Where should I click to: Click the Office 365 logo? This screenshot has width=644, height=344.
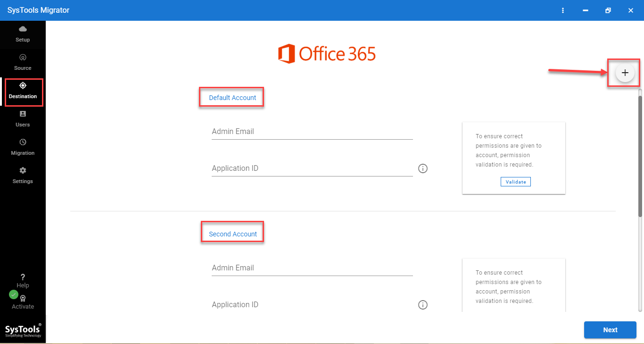tap(327, 53)
